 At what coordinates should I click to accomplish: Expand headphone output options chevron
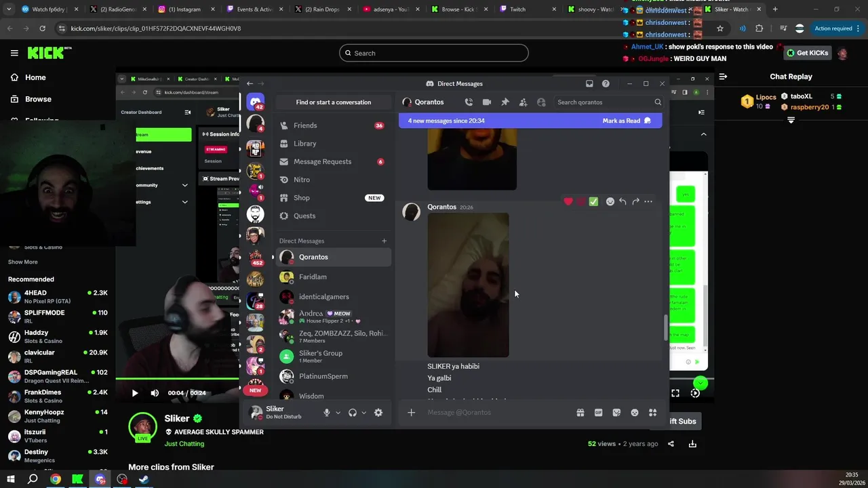(x=363, y=412)
